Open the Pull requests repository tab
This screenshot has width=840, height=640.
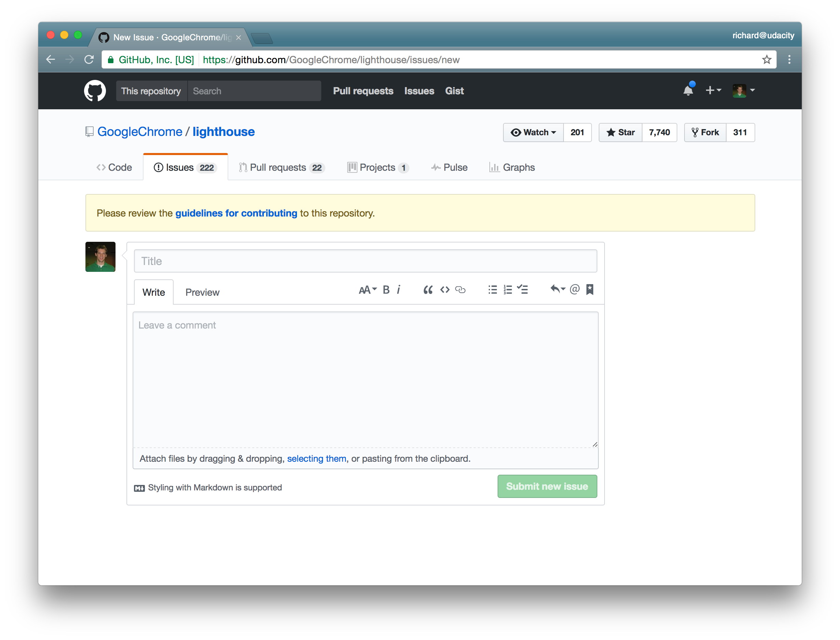pos(282,168)
